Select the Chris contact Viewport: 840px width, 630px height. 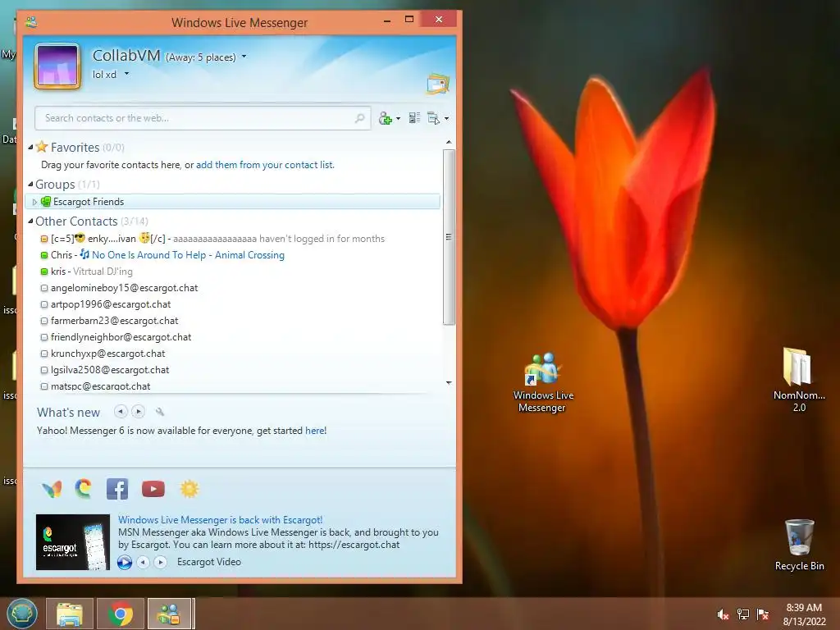[234, 255]
